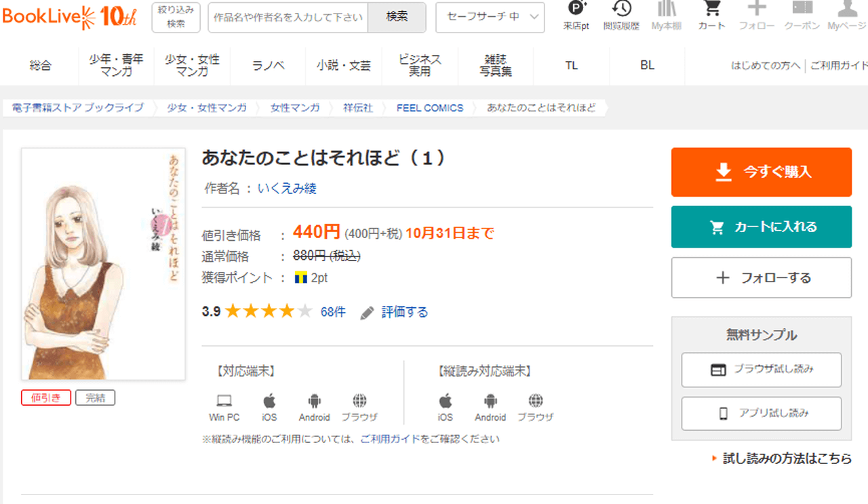Open the 少女・女性マンガ category tab
Screen dimensions: 868x504
tap(192, 65)
